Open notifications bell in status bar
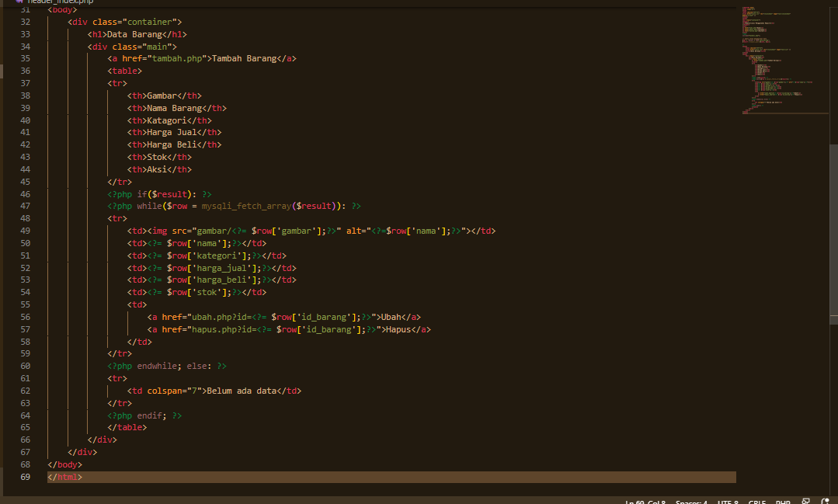The height and width of the screenshot is (504, 838). point(825,502)
